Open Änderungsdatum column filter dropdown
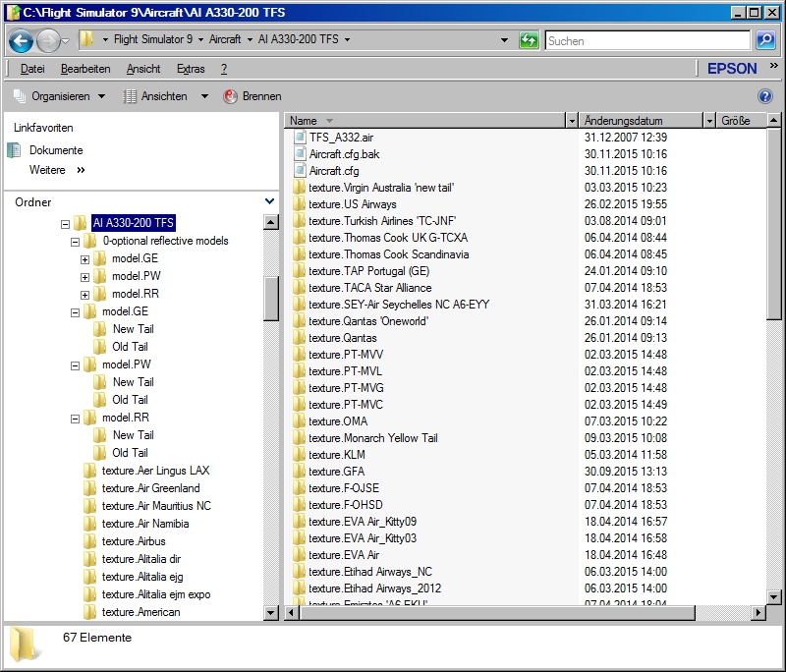The image size is (786, 672). pos(708,121)
